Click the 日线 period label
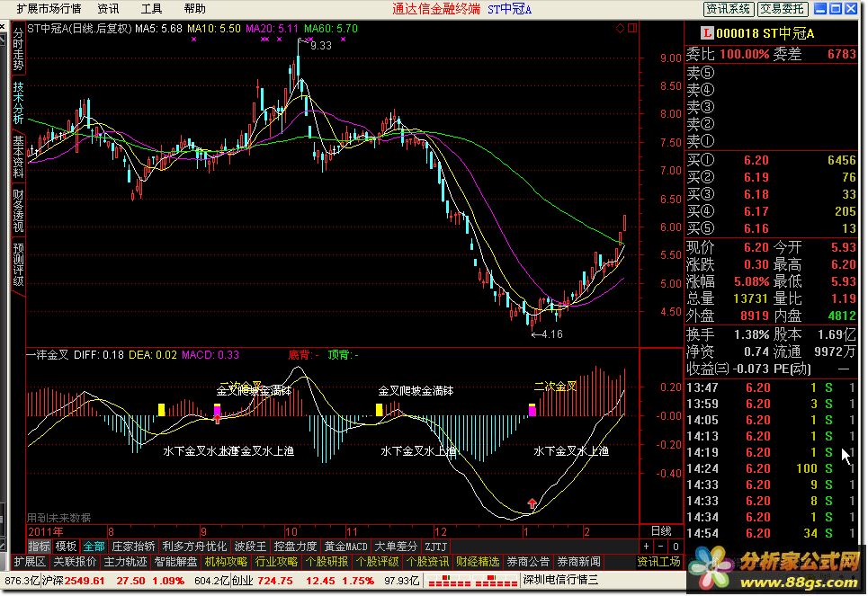The image size is (868, 596). (661, 531)
